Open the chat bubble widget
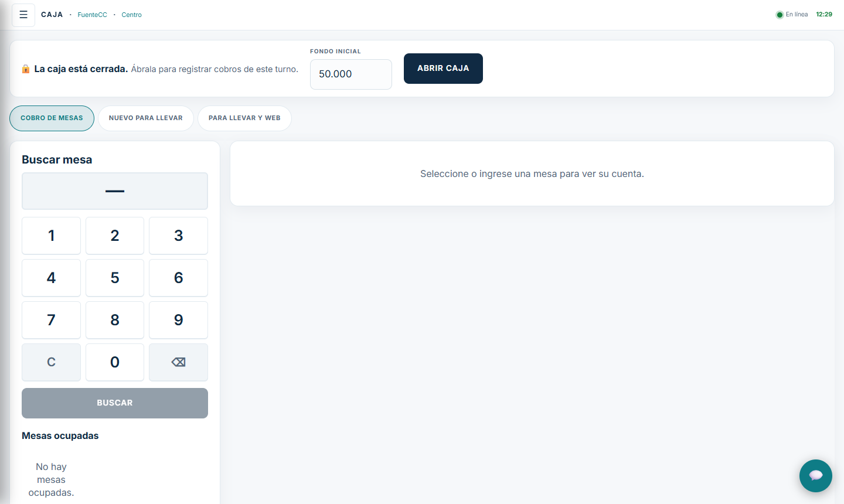 pyautogui.click(x=815, y=475)
